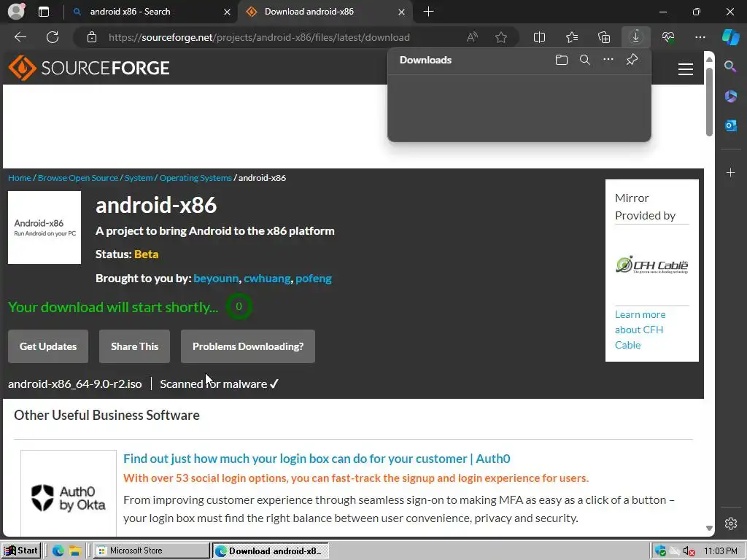Click the Auth0 by Okta logo
747x560 pixels.
pos(69,497)
